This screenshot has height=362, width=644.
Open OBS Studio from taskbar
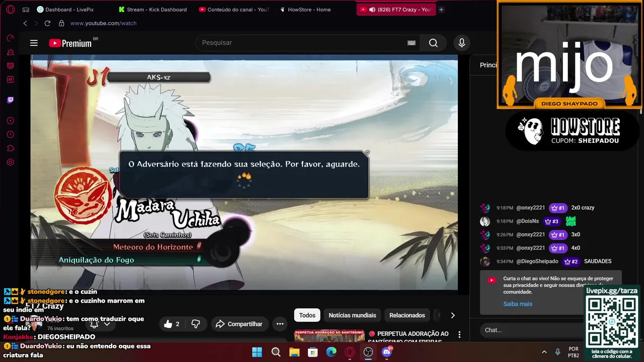coord(368,352)
